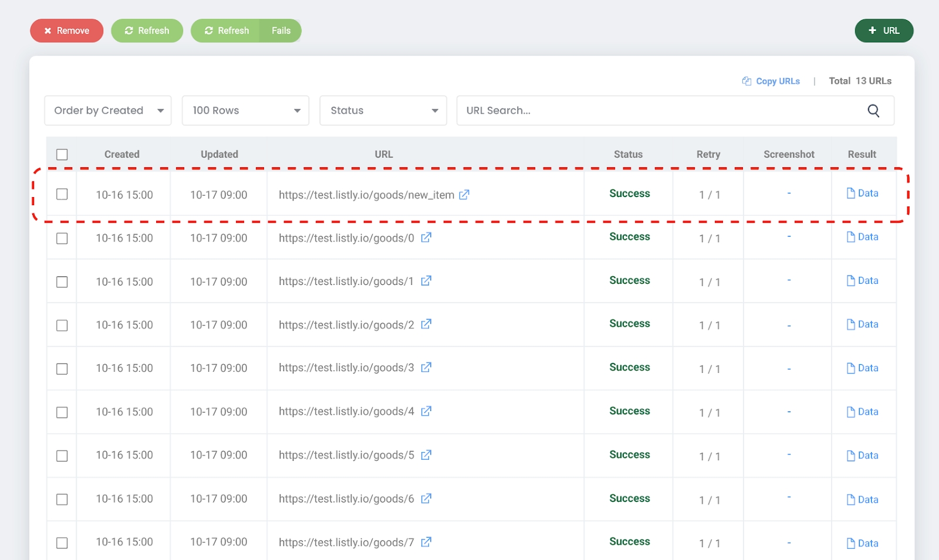Select the checkbox for goods/4 row
Viewport: 939px width, 560px height.
click(x=62, y=412)
